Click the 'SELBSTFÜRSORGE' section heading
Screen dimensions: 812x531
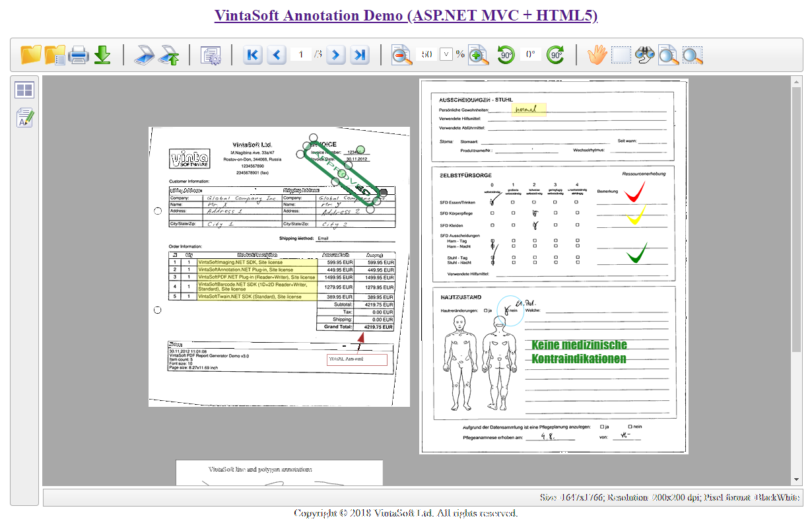[x=465, y=176]
